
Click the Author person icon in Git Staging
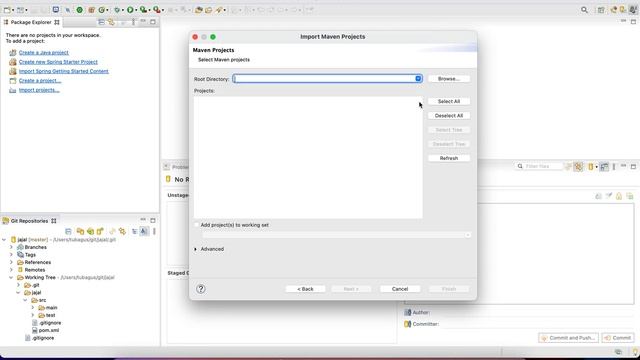click(x=407, y=312)
